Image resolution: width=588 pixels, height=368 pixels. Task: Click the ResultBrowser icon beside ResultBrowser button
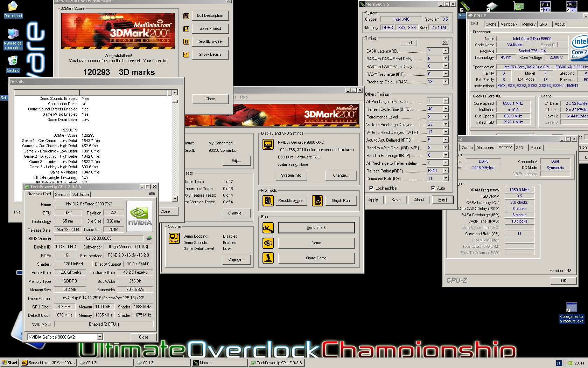point(186,42)
